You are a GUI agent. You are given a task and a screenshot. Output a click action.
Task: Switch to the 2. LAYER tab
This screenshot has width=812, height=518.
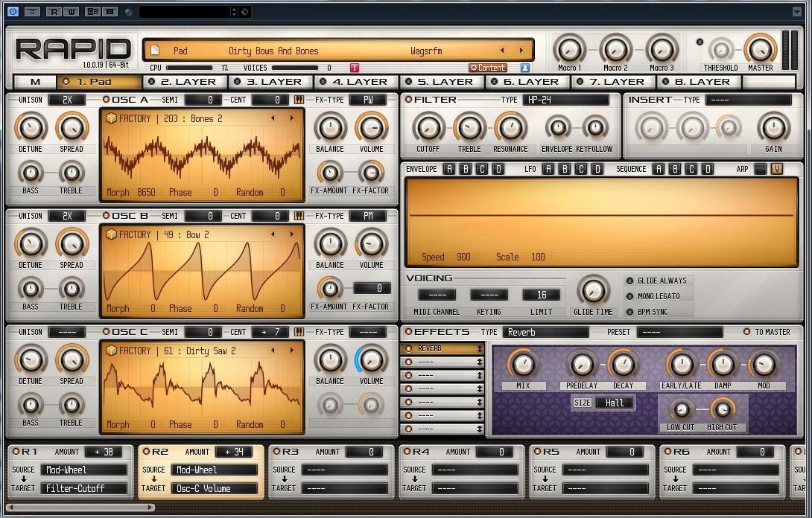tap(185, 82)
